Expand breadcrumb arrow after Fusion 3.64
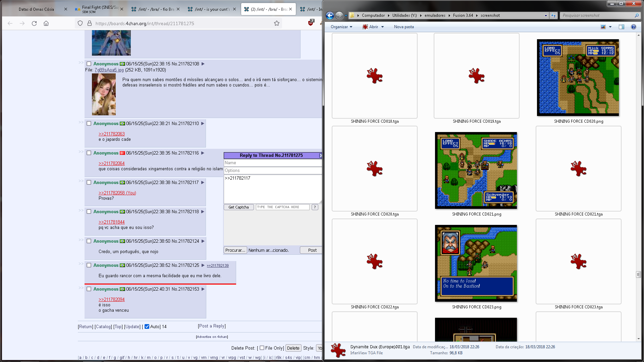Screen dimensions: 644x362 [477, 15]
